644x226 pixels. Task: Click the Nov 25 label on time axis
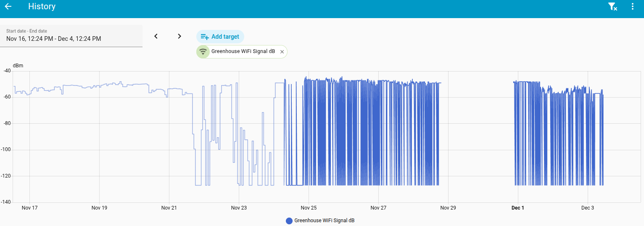point(309,208)
